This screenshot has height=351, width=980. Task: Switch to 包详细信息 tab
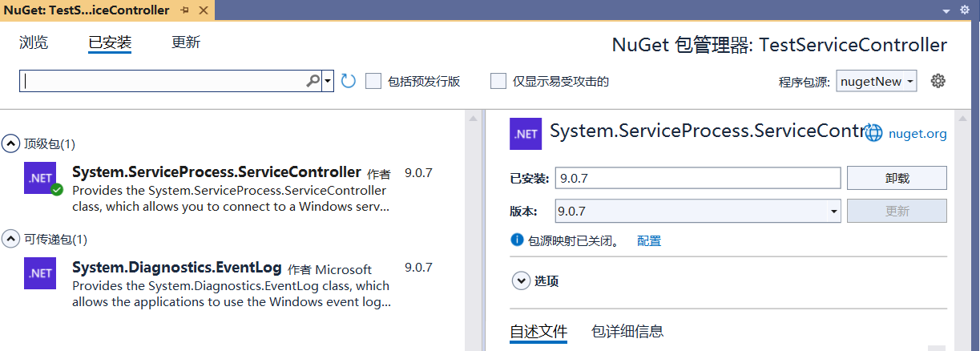pos(627,331)
